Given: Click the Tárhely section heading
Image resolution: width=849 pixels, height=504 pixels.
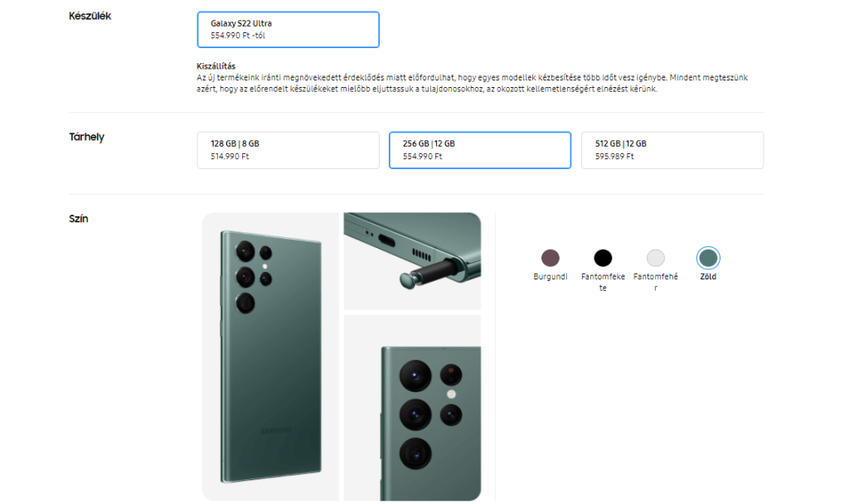Looking at the screenshot, I should point(86,137).
